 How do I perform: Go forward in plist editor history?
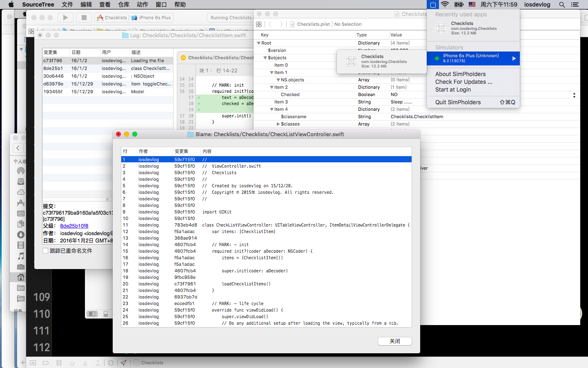point(281,24)
